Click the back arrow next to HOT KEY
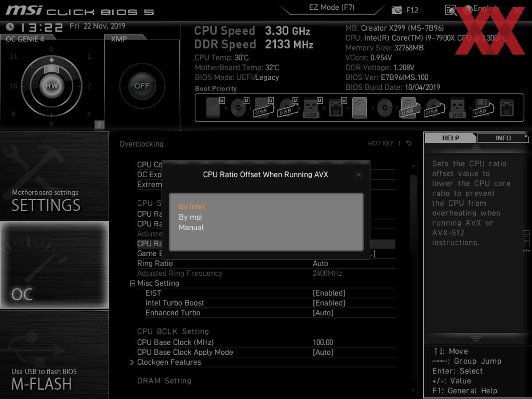The image size is (532, 399). (x=408, y=143)
